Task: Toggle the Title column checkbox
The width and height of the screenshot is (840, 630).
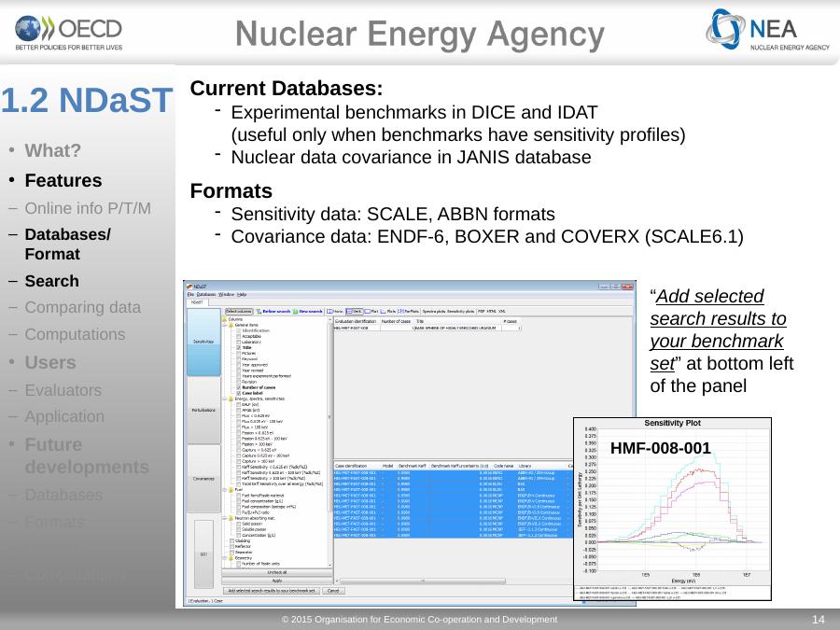Action: [x=237, y=348]
